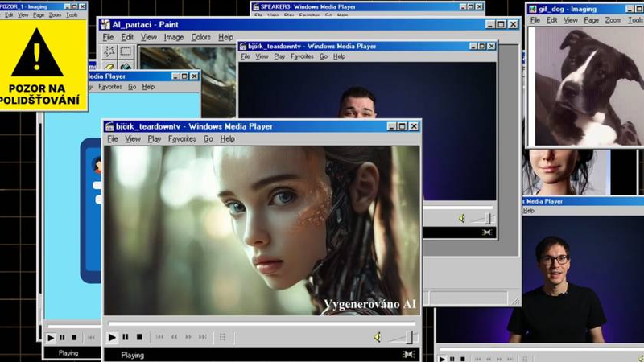Click the dog picture in the gif_dog window
The image size is (644, 362).
[x=589, y=87]
